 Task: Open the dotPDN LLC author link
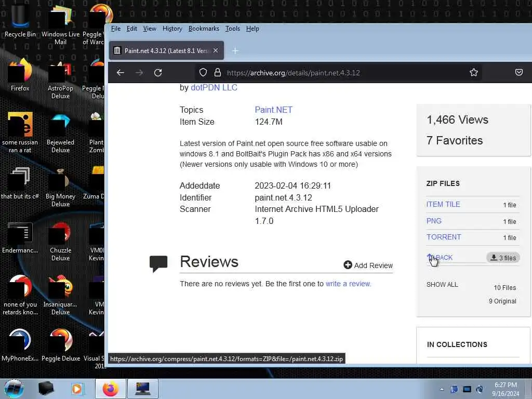point(214,87)
